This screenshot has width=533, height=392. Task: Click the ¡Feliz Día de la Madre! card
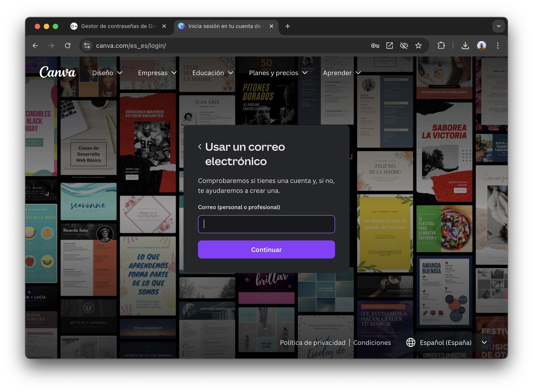[385, 171]
